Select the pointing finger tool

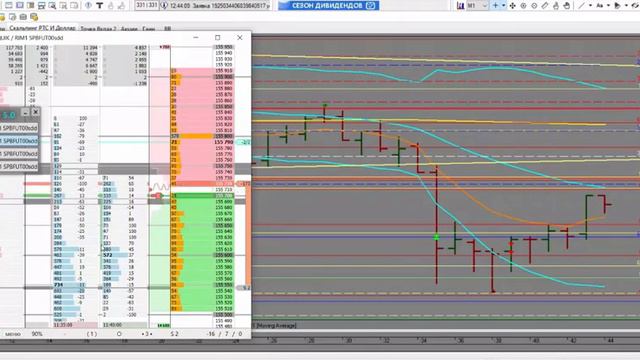tap(556, 5)
